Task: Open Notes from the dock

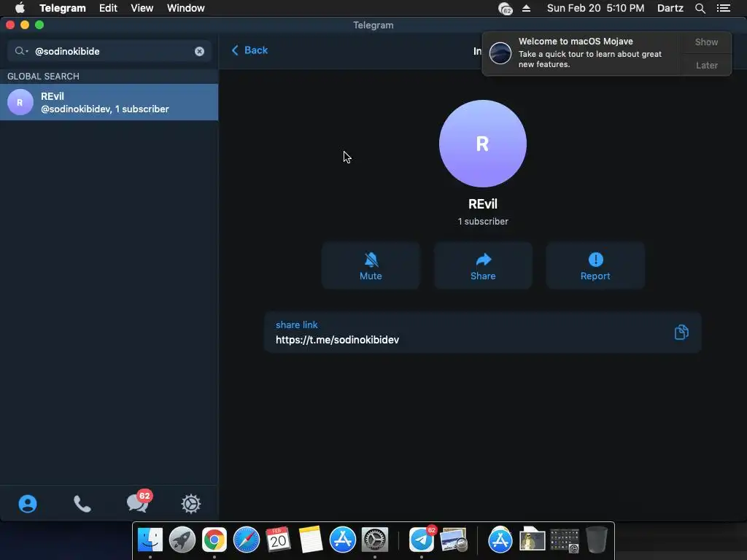Action: (311, 540)
